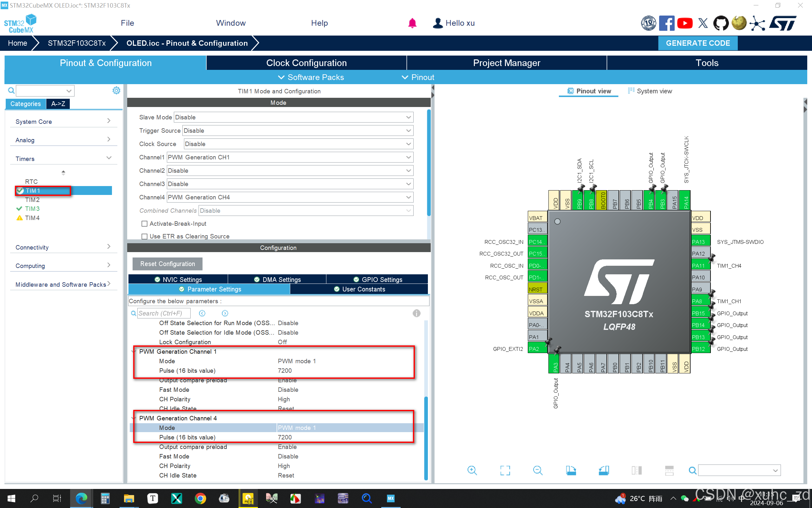Switch to A->Z peripheral listing

[58, 104]
